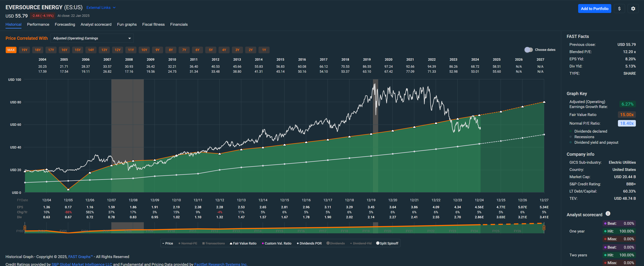Image resolution: width=644 pixels, height=266 pixels.
Task: Select 5Y time range
Action: [210, 50]
